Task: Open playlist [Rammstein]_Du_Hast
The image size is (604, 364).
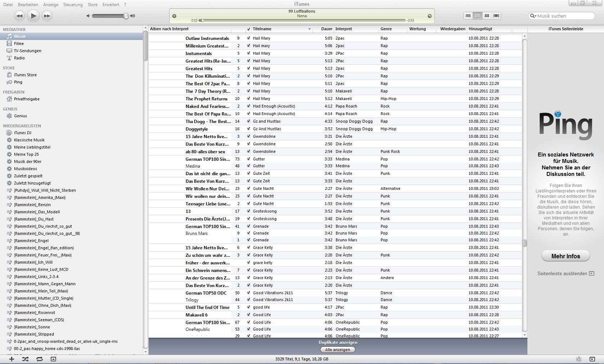Action: (71, 219)
